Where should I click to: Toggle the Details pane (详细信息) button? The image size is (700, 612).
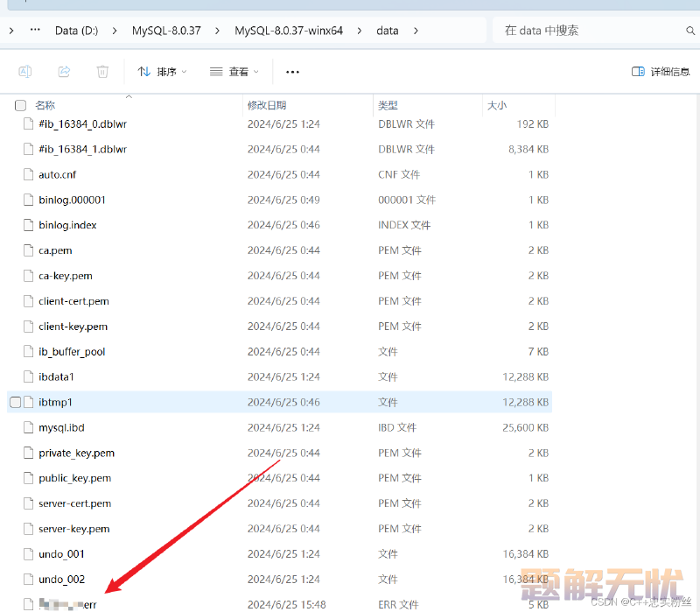(x=661, y=72)
